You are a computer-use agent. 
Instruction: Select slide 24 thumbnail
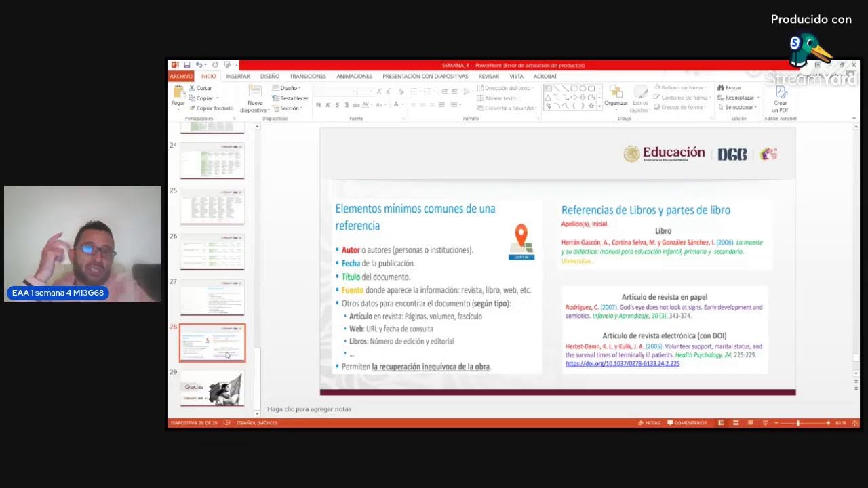(212, 161)
